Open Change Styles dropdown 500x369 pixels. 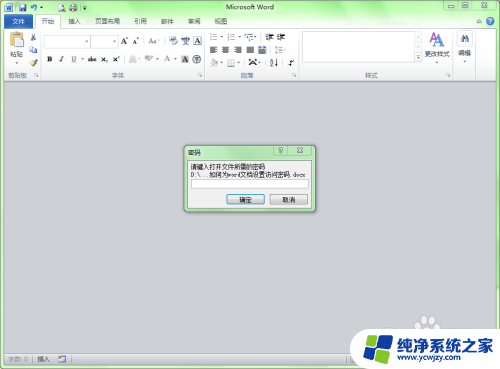(x=437, y=47)
